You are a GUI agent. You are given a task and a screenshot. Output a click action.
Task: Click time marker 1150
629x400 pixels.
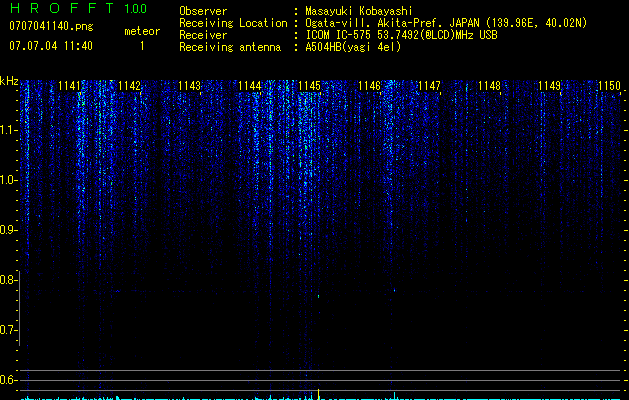609,86
